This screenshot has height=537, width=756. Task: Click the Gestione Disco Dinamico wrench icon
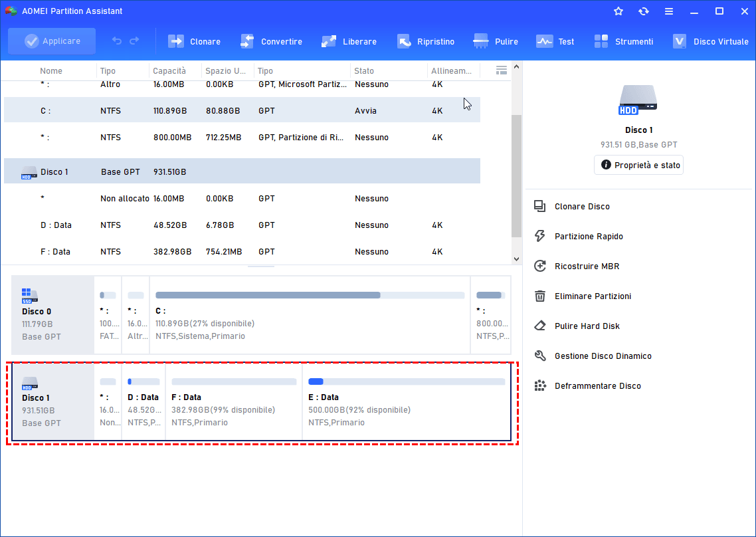540,356
